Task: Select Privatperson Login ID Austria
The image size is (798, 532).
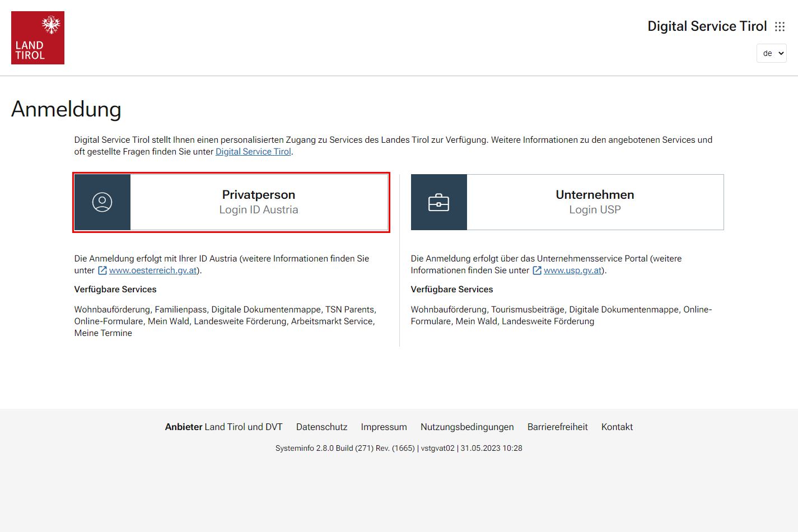Action: point(258,202)
